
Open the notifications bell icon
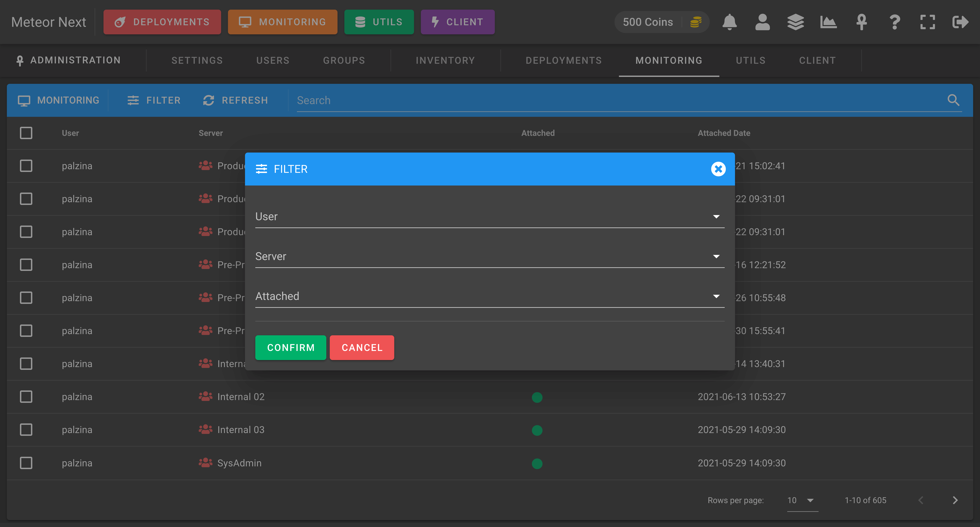coord(729,22)
